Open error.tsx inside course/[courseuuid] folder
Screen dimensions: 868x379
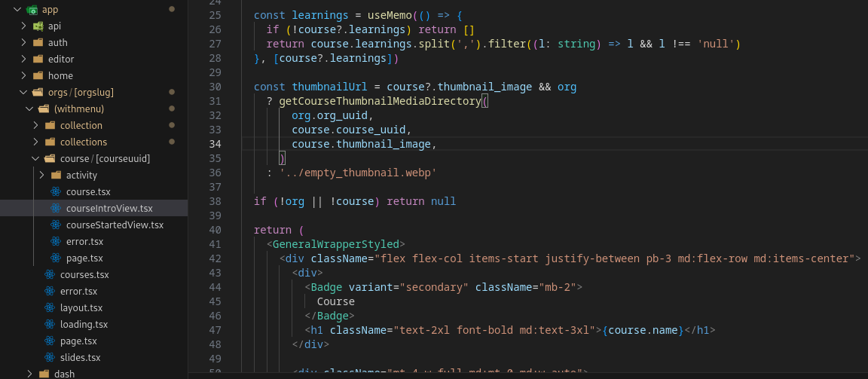coord(84,242)
